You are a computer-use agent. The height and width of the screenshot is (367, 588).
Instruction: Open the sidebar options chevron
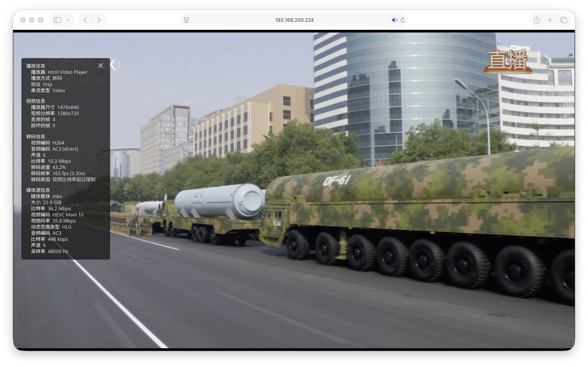(68, 20)
